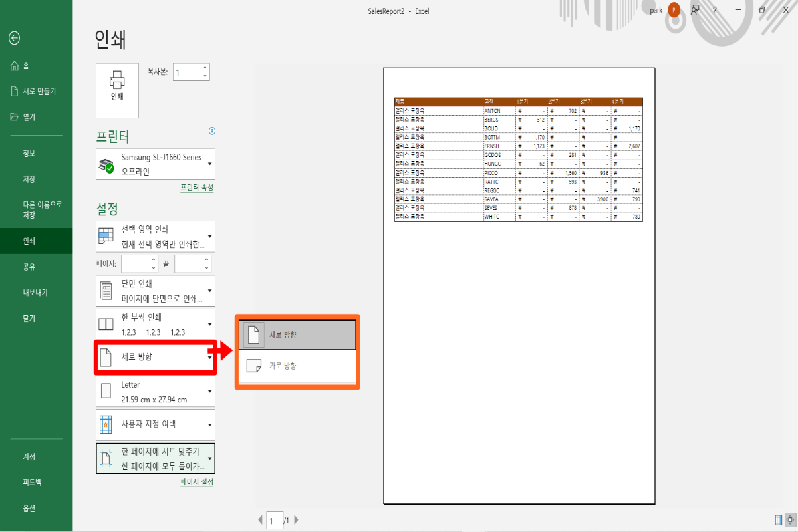Image resolution: width=798 pixels, height=532 pixels.
Task: Select the 인쇄 sidebar item
Action: (x=36, y=241)
